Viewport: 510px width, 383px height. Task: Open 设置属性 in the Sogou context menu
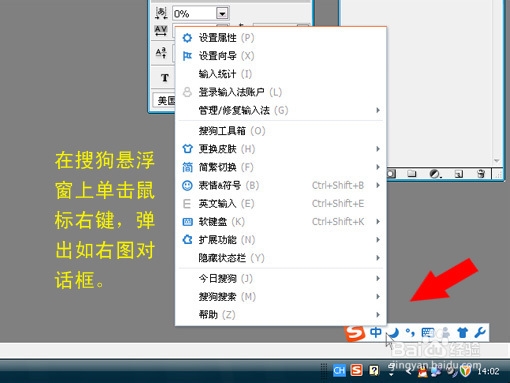(281, 38)
